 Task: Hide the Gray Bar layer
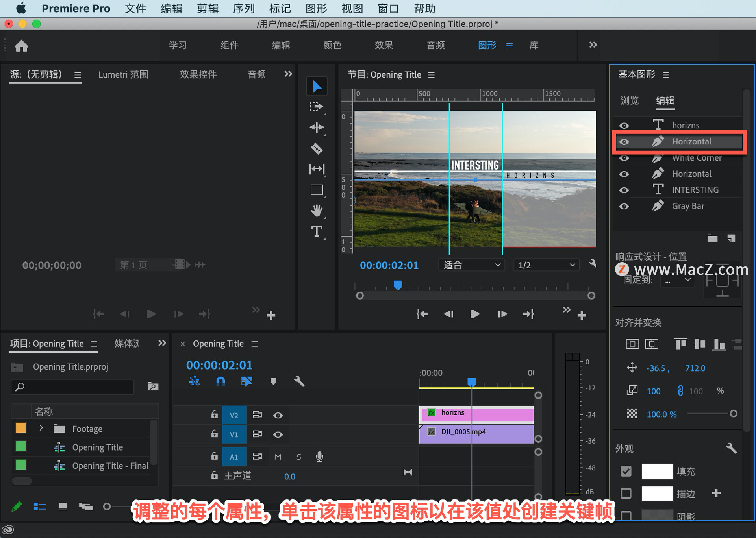pyautogui.click(x=624, y=206)
